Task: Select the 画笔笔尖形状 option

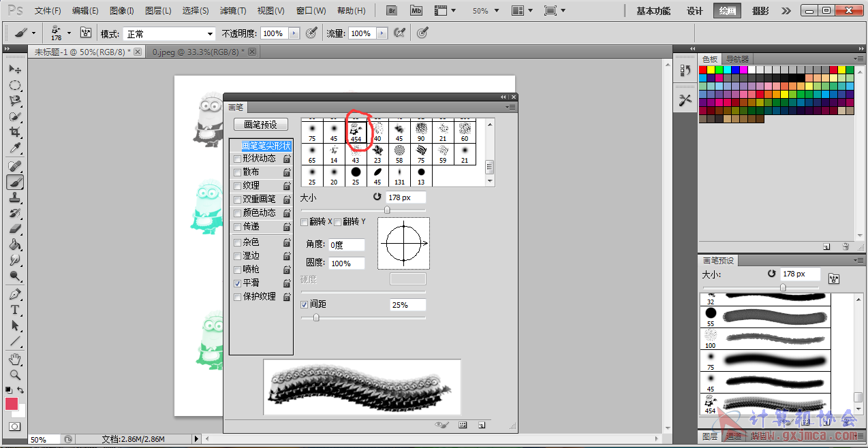Action: point(266,146)
